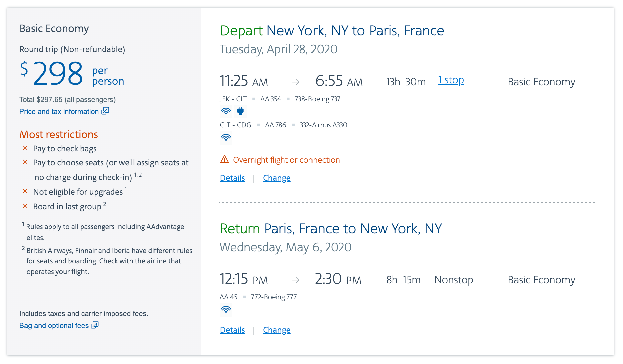Viewport: 623px width, 364px height.
Task: Click external link icon beside Bag fees
Action: (95, 325)
